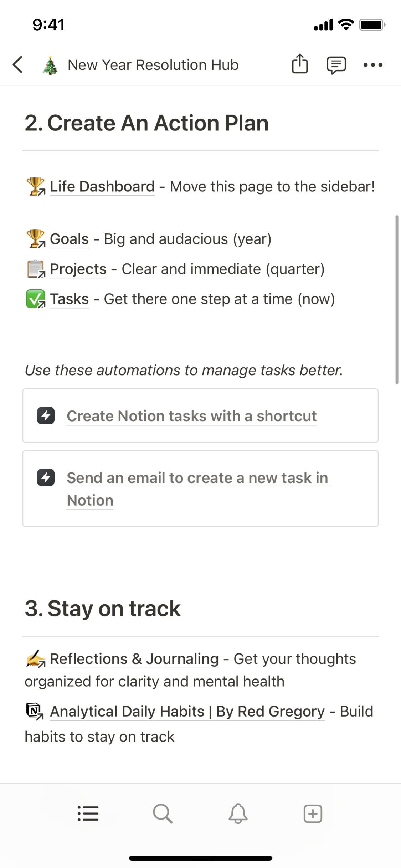Click the vertical scrollbar on right edge
The height and width of the screenshot is (868, 401).
tap(397, 299)
